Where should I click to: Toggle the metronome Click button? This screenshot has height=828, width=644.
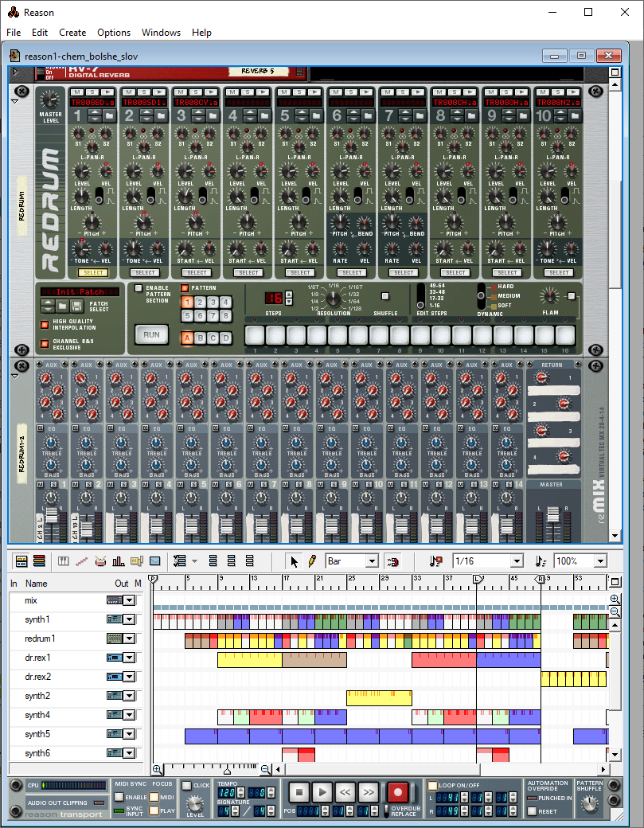(x=186, y=786)
